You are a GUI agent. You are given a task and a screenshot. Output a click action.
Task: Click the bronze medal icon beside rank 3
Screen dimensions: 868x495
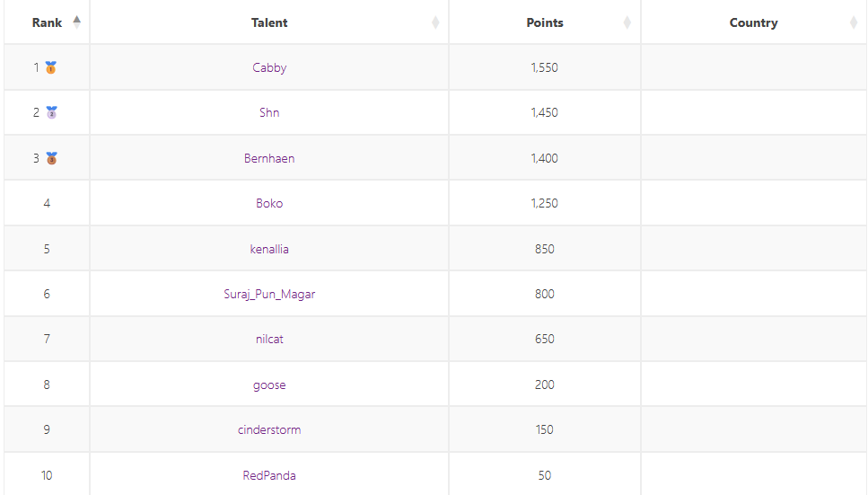[x=51, y=158]
